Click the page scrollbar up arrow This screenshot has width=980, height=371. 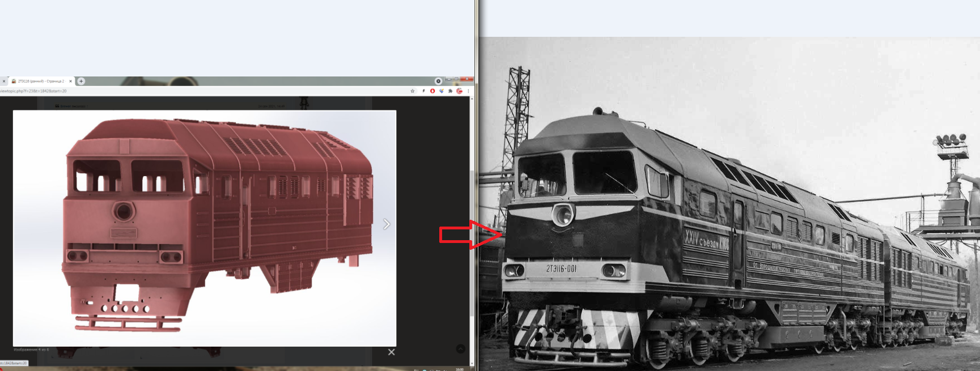point(472,99)
